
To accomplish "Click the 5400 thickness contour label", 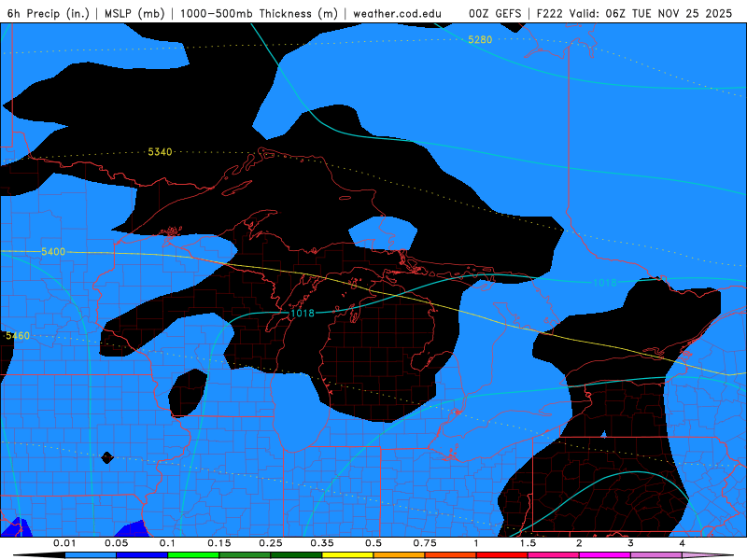I will (x=53, y=251).
